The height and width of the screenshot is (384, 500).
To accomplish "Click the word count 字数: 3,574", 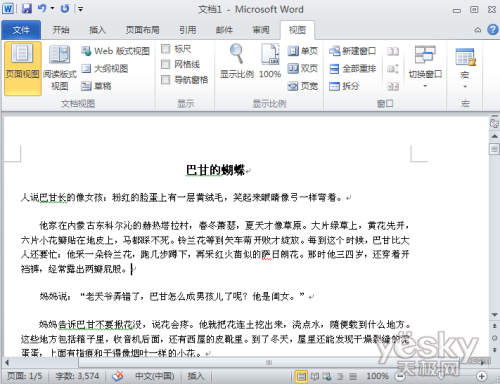I will 77,376.
